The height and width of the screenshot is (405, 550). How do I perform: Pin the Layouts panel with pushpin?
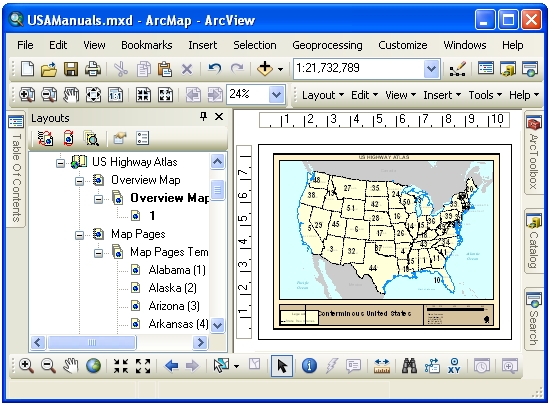click(203, 116)
